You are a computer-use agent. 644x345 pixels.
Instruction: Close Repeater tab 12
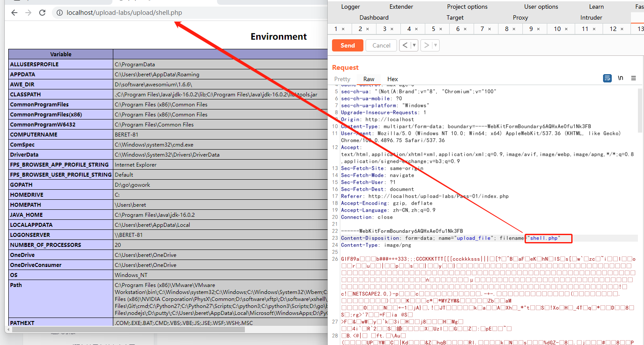(622, 29)
